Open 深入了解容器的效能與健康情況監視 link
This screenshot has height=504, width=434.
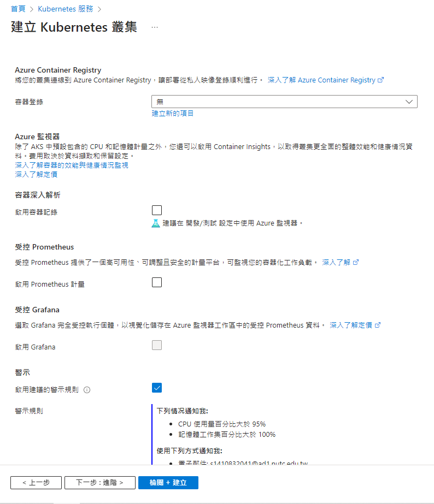click(x=72, y=165)
